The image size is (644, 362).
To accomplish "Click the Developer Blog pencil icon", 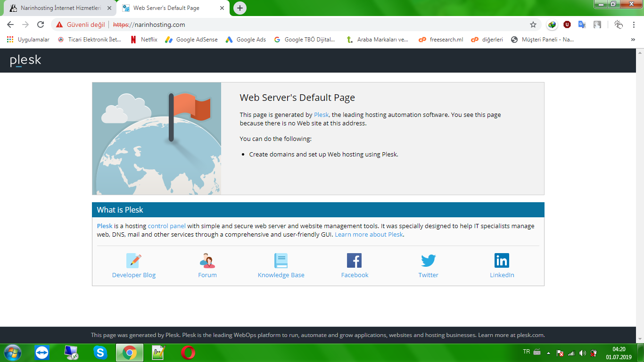I will coord(134,260).
